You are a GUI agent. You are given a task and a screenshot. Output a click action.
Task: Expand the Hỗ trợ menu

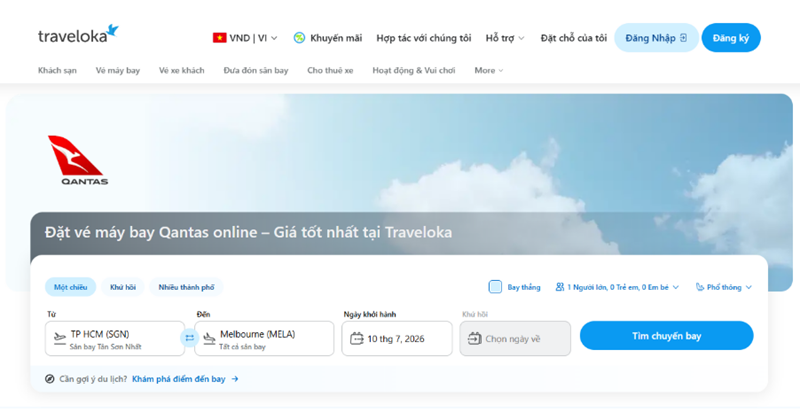coord(505,38)
